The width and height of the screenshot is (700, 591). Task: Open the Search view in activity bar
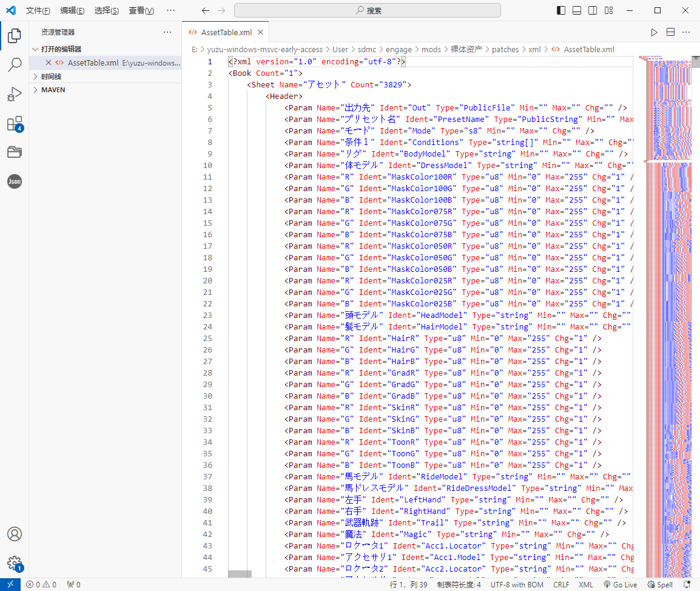tap(15, 65)
